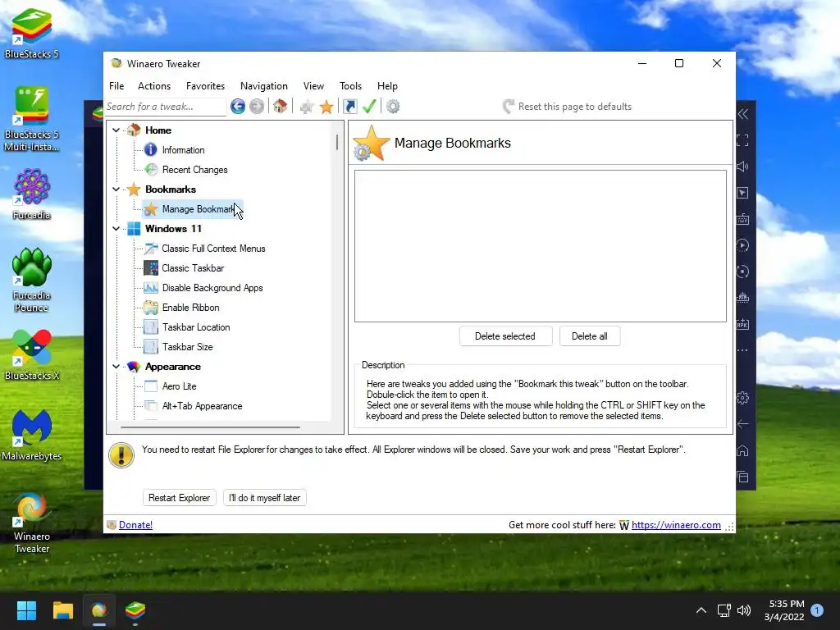Viewport: 840px width, 630px height.
Task: Choose I'll do it myself later
Action: tap(265, 498)
